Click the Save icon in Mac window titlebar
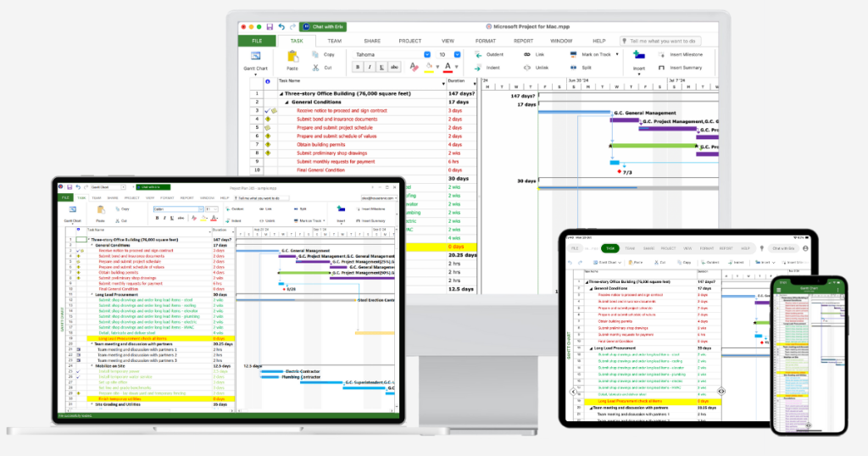 pyautogui.click(x=270, y=26)
